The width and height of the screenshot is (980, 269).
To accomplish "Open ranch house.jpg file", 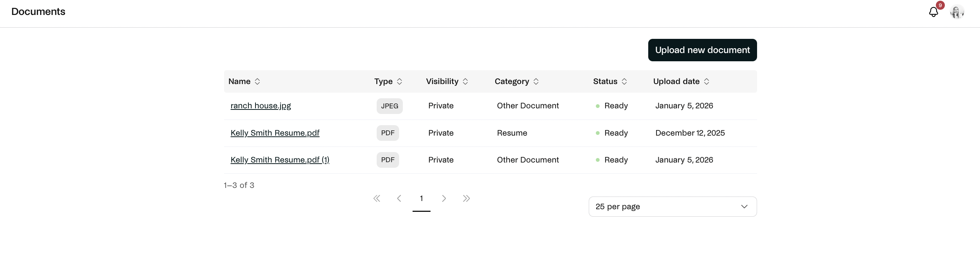I will click(261, 106).
